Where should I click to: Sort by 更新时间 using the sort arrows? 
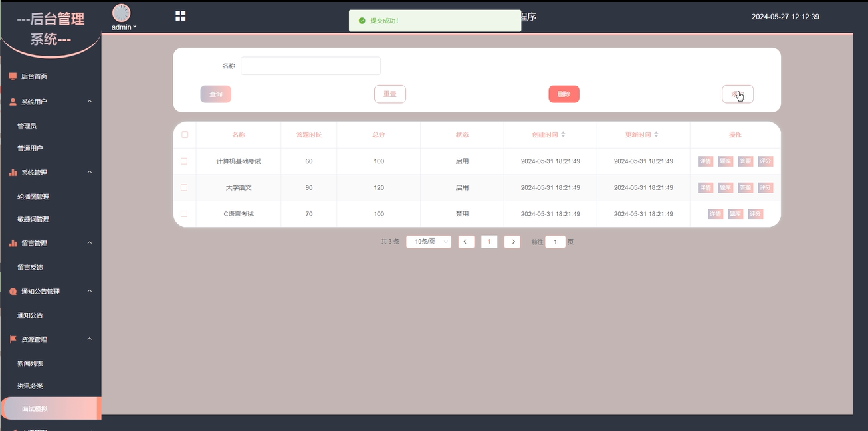(x=656, y=135)
